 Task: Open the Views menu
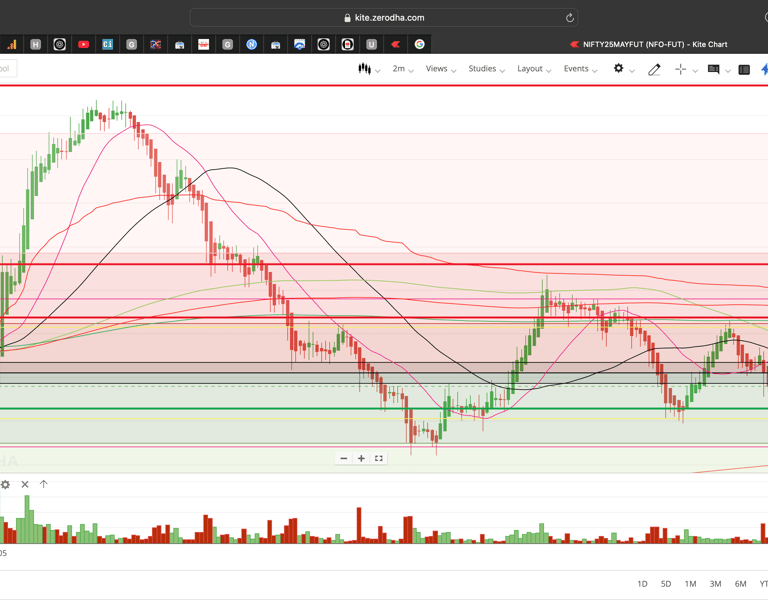coord(440,69)
